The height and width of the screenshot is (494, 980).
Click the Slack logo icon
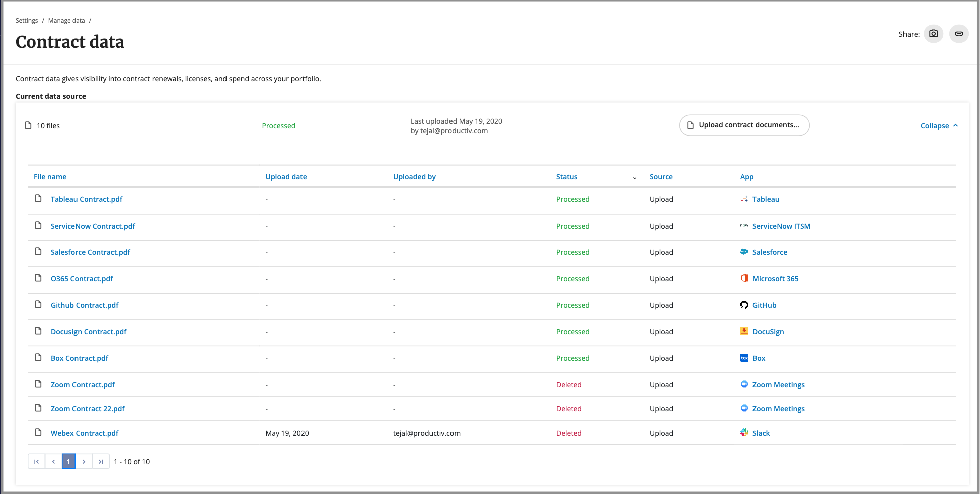coord(744,433)
